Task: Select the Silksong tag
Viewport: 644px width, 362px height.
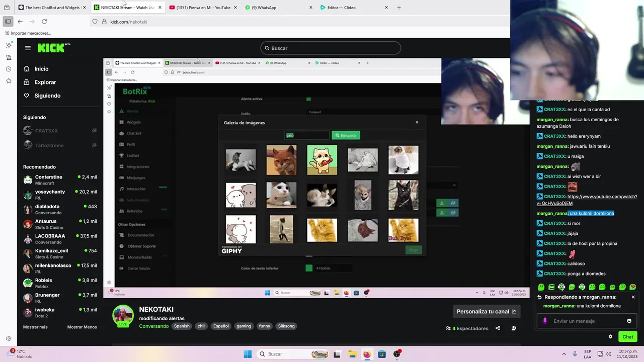Action: (x=286, y=326)
